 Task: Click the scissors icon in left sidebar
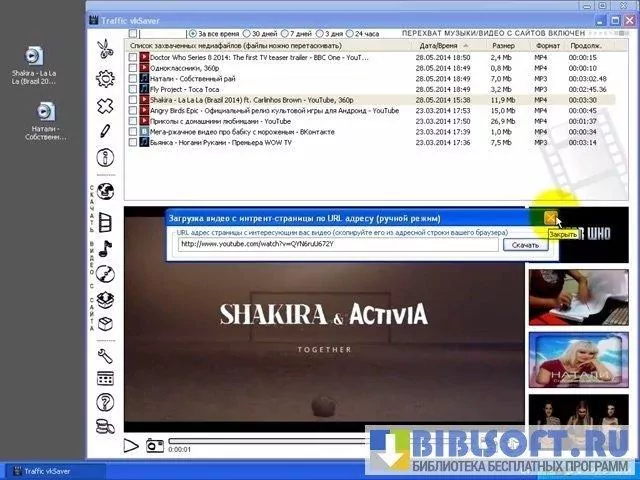[x=105, y=50]
